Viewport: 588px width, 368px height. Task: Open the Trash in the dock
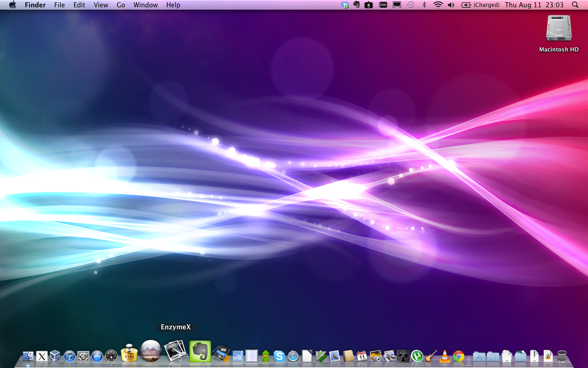(x=562, y=356)
